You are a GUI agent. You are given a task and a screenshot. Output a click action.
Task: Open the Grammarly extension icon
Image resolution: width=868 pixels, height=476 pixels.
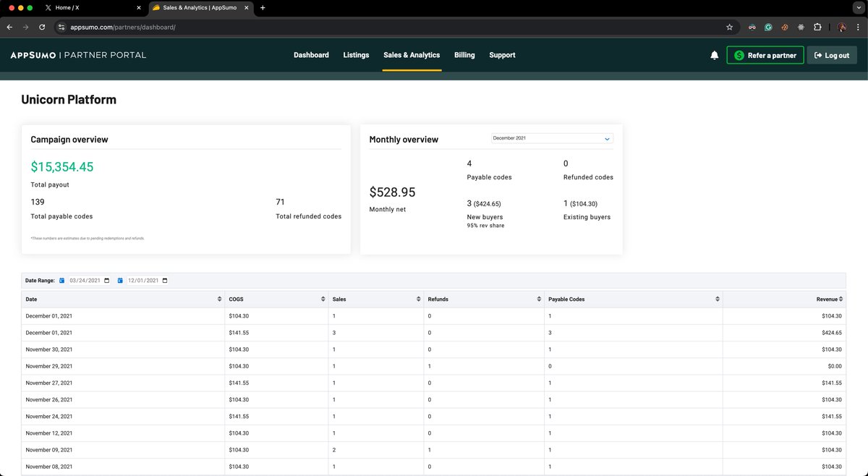click(x=768, y=27)
